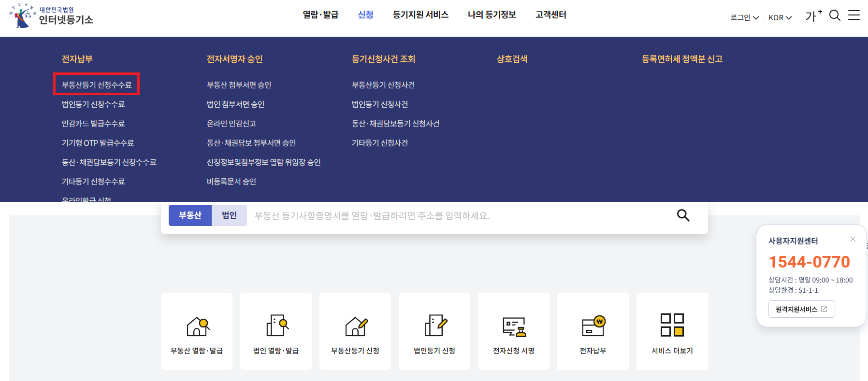Open the 고객센터 menu
The height and width of the screenshot is (381, 868).
point(551,15)
